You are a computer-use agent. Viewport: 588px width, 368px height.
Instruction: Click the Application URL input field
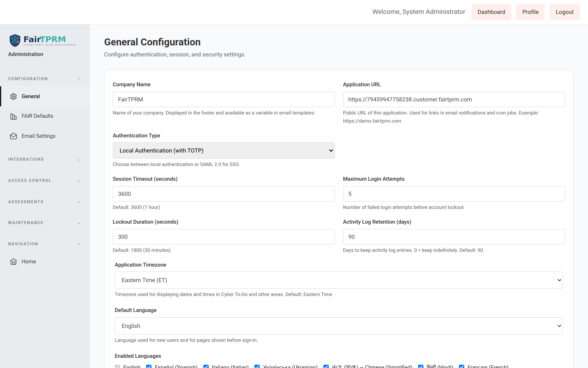(x=454, y=99)
